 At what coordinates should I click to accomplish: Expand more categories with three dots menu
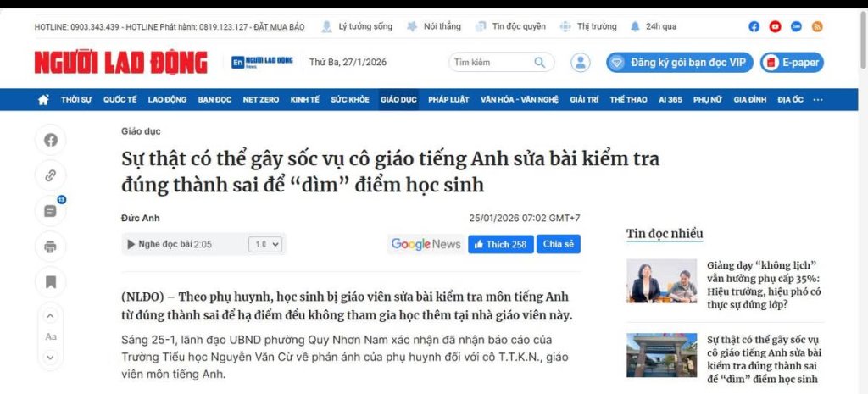pyautogui.click(x=818, y=100)
